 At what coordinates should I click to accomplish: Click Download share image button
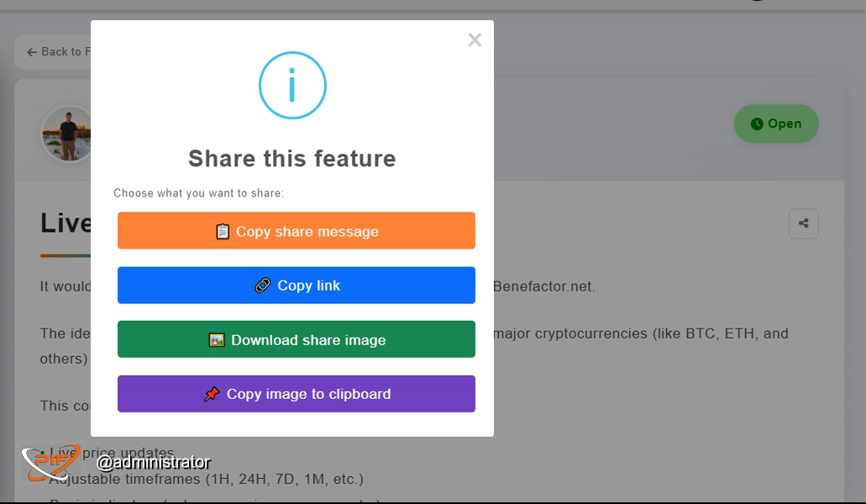click(x=296, y=339)
